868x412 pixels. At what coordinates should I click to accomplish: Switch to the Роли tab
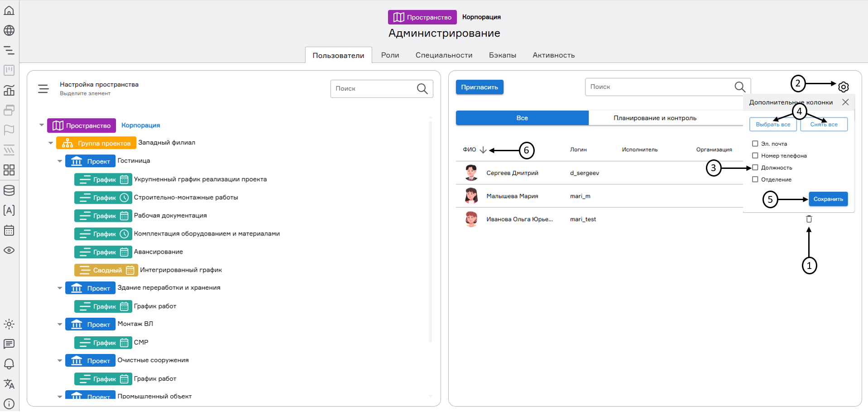pos(390,55)
